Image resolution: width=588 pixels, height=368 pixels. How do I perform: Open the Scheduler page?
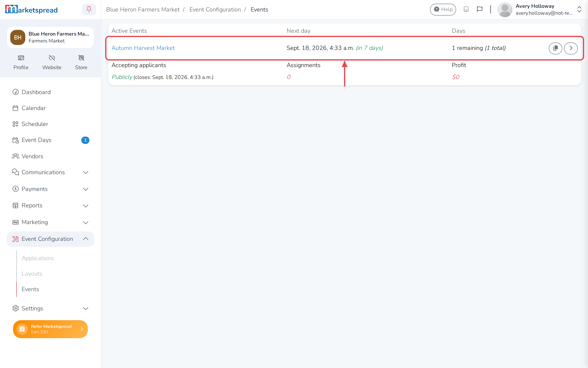pyautogui.click(x=50, y=124)
